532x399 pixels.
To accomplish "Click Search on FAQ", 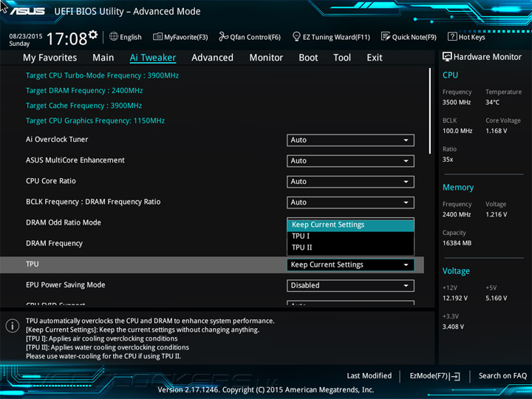I will pyautogui.click(x=502, y=376).
